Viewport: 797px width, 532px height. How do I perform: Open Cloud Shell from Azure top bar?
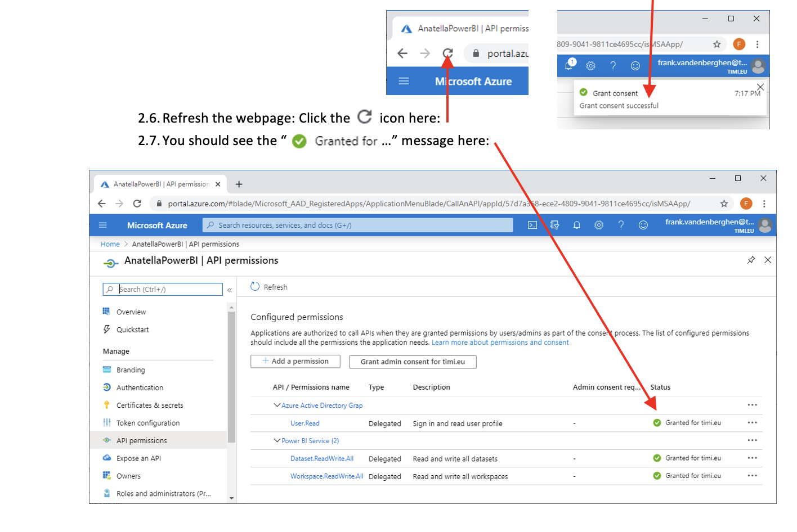(x=532, y=225)
